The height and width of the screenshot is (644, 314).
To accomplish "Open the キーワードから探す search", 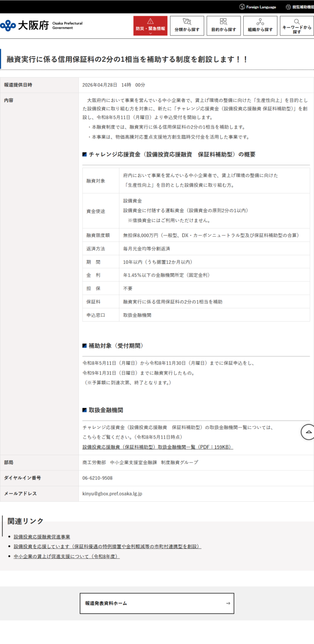I will pyautogui.click(x=297, y=26).
